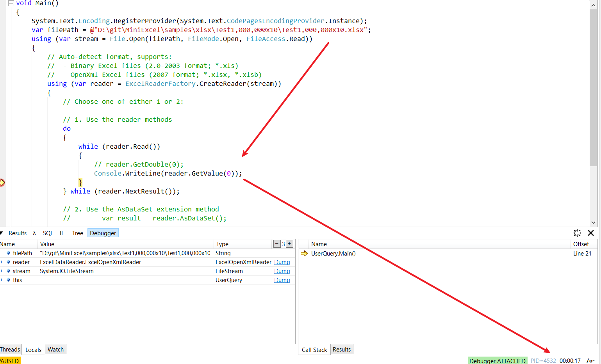
Task: Click the yellow execution arrow in the code margin
Action: click(2, 181)
